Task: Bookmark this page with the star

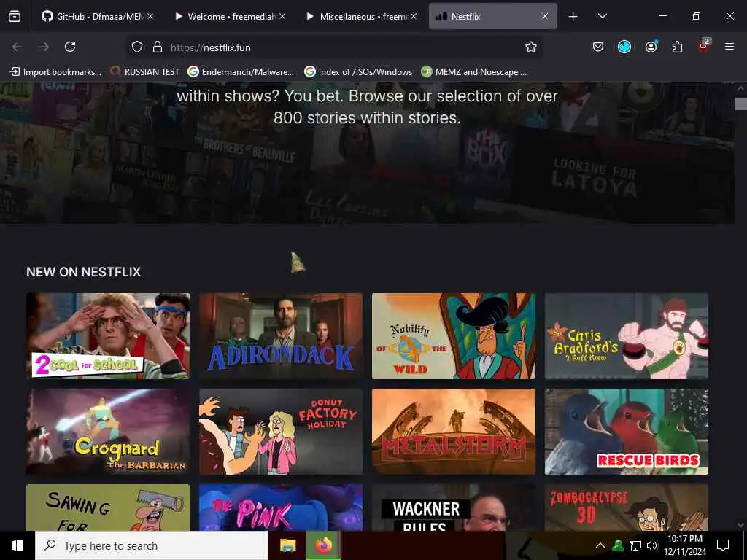Action: [x=531, y=47]
